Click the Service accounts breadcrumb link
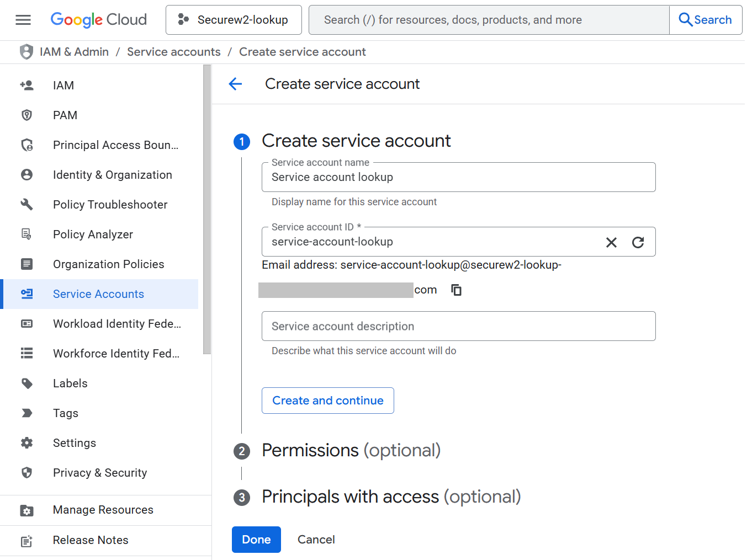Image resolution: width=747 pixels, height=560 pixels. coord(173,52)
